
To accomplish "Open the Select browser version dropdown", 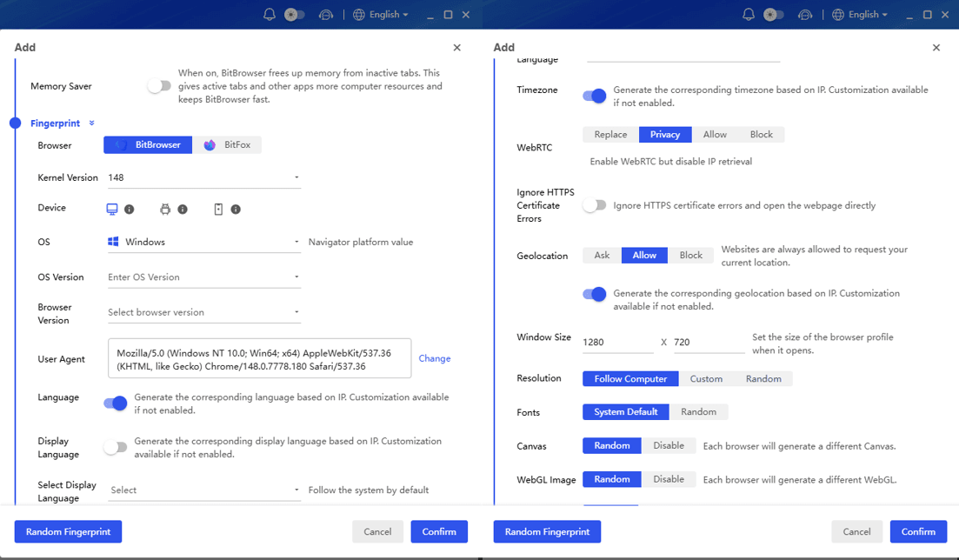I will coord(204,312).
